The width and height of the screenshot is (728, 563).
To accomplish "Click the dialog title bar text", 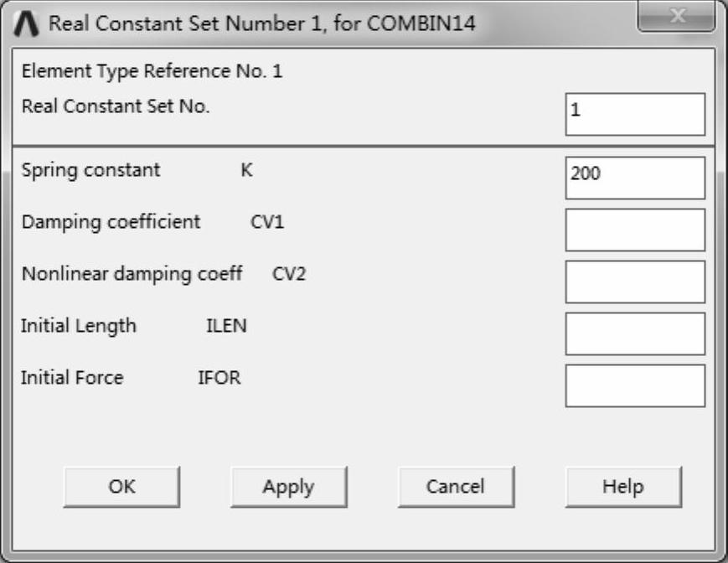I will 262,23.
